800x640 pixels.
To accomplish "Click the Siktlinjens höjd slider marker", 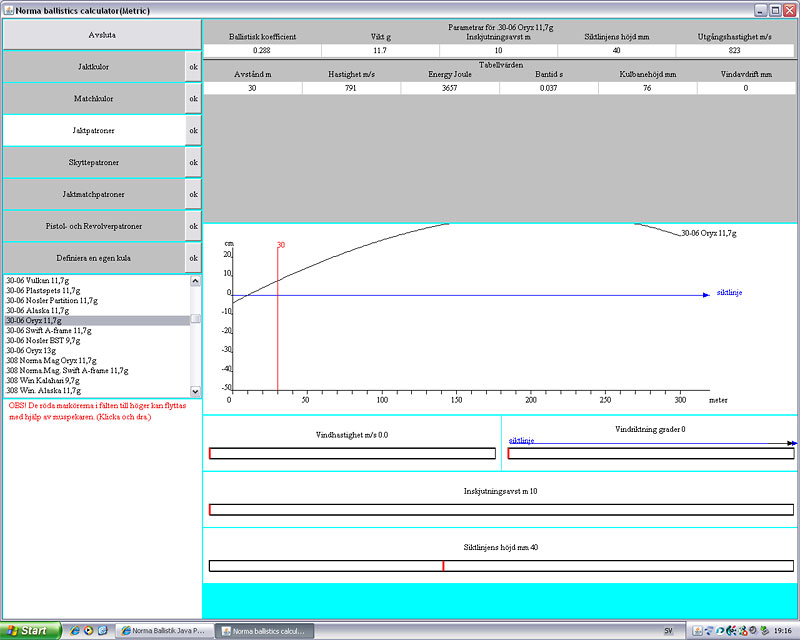I will point(442,566).
